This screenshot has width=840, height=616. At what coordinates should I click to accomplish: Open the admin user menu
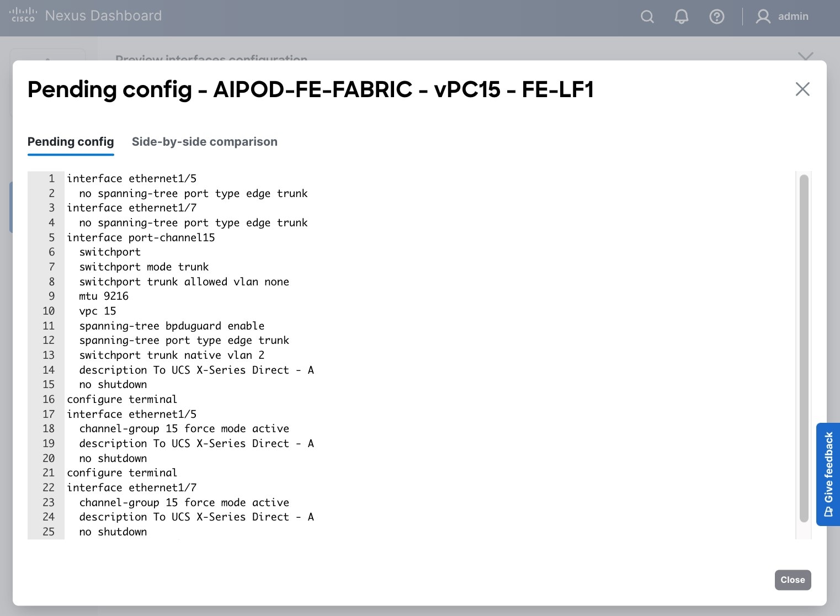click(x=782, y=17)
